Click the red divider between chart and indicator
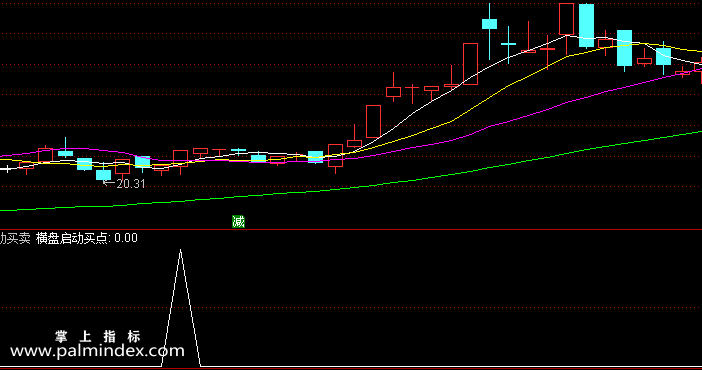 tap(351, 230)
